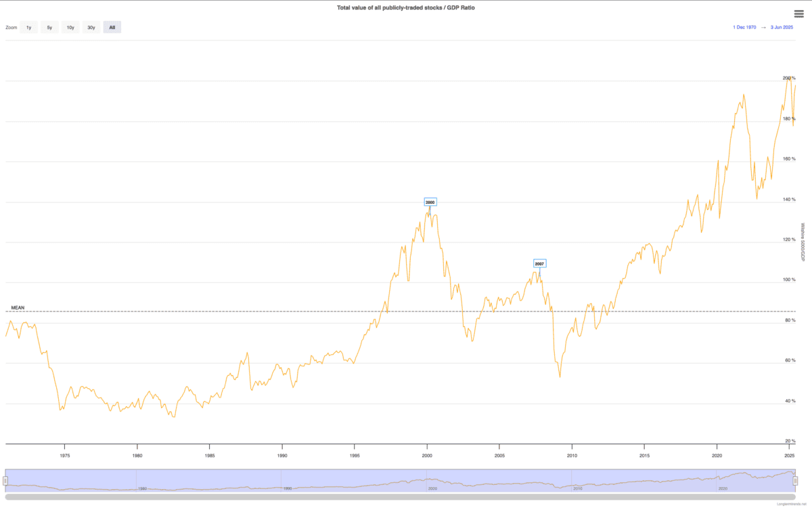Choose the 30y zoom range
This screenshot has width=812, height=508.
pos(91,28)
